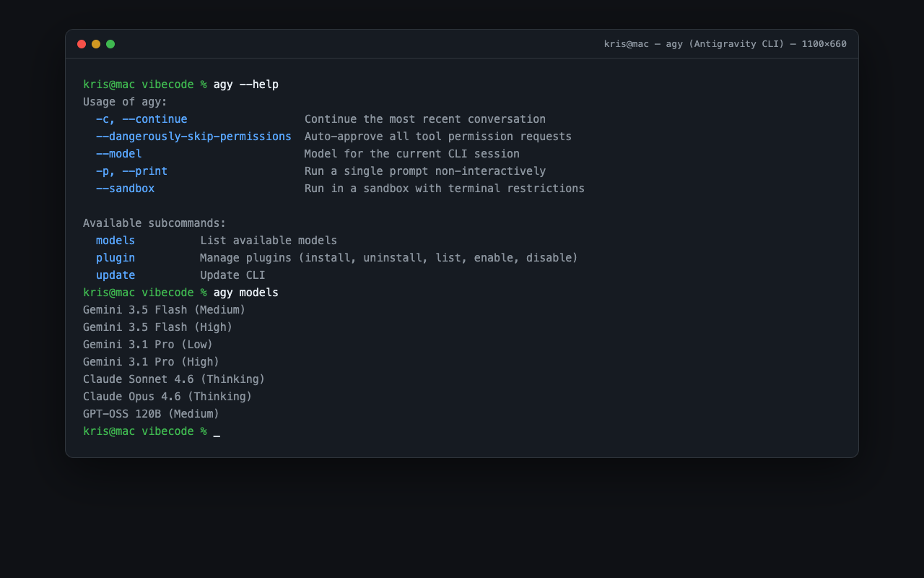Image resolution: width=924 pixels, height=578 pixels.
Task: Click 'Run in a sandbox with terminal restrictions'
Action: tap(445, 189)
